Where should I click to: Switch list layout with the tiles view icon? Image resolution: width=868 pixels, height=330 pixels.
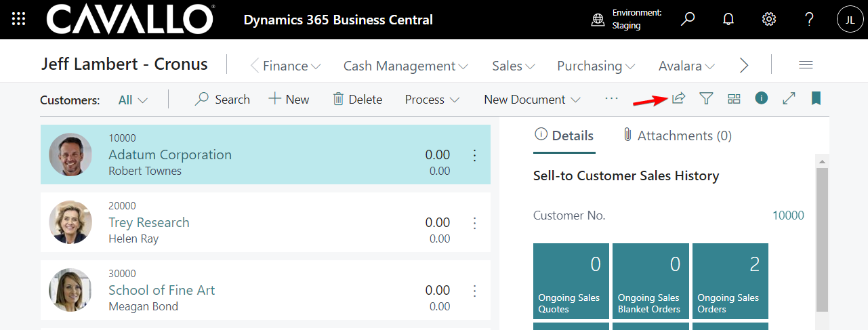(x=734, y=99)
